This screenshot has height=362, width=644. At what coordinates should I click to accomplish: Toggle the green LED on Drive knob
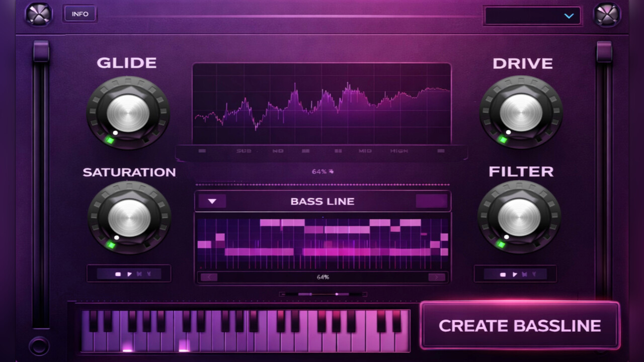[503, 140]
